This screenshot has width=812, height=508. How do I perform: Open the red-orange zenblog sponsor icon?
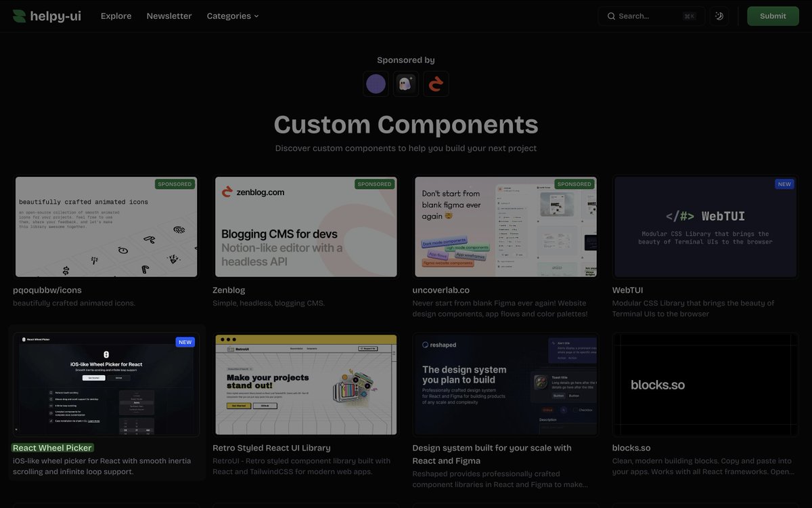click(436, 84)
